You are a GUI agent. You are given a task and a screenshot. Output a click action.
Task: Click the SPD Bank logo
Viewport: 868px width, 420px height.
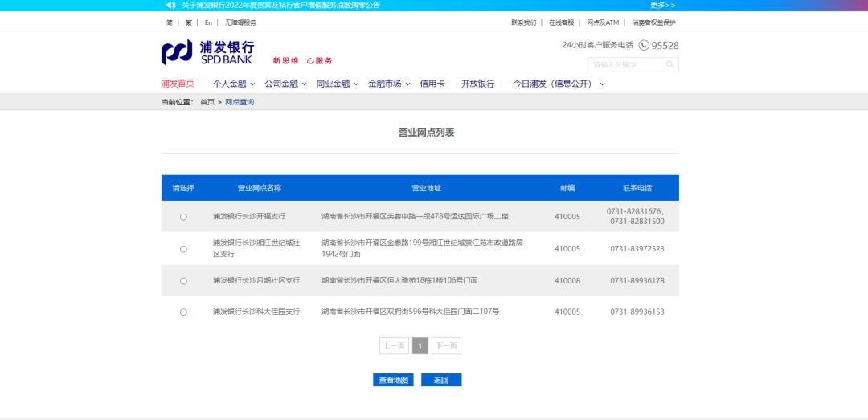coord(207,52)
